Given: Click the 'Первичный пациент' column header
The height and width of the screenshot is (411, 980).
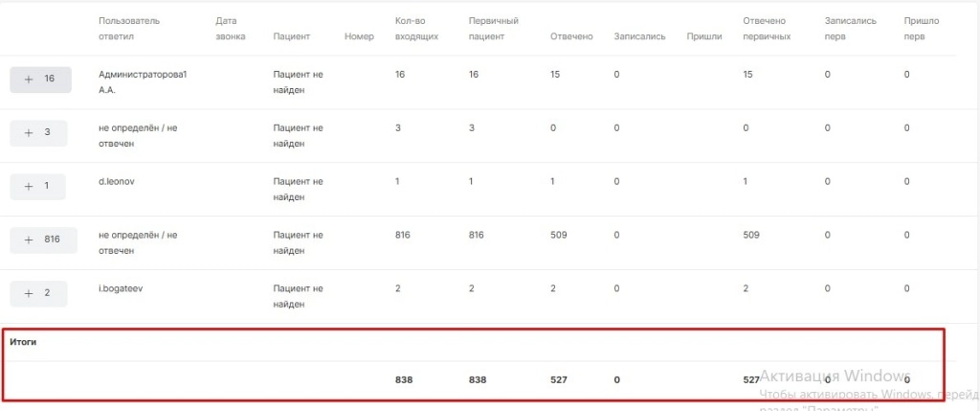Looking at the screenshot, I should click(x=494, y=29).
